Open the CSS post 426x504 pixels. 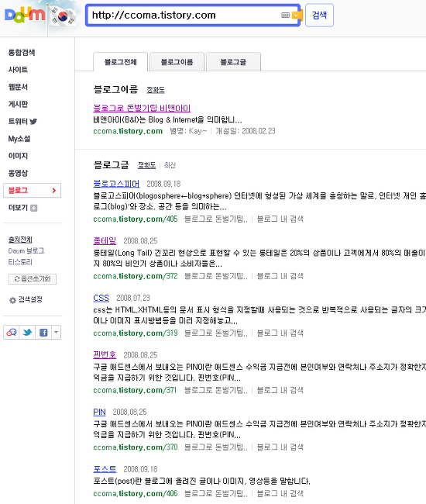pyautogui.click(x=101, y=298)
